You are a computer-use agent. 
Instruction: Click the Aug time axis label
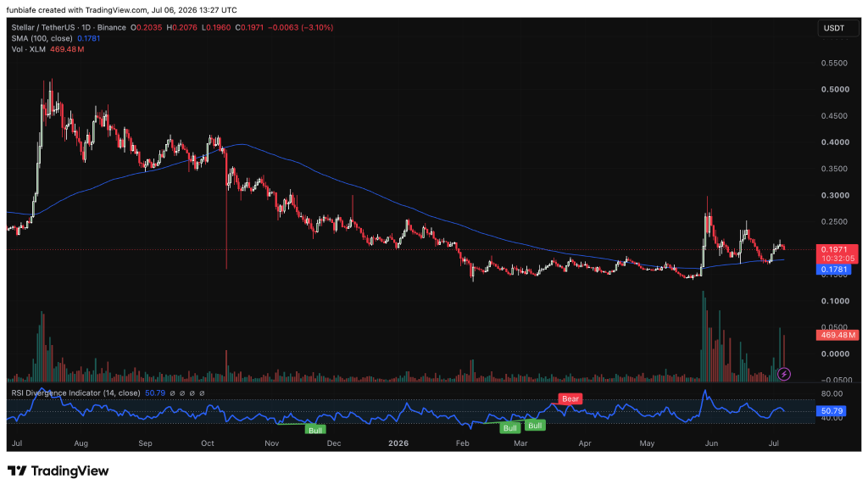point(81,443)
